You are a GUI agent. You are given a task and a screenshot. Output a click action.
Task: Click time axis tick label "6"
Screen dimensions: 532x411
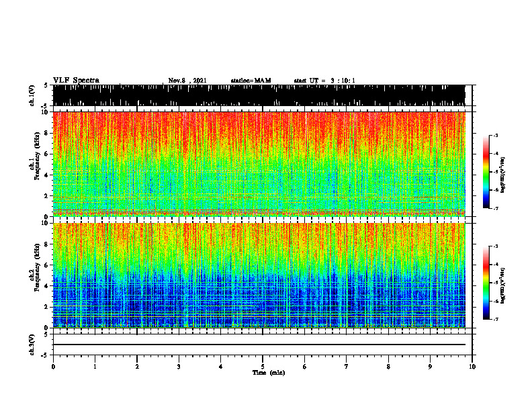click(x=305, y=367)
